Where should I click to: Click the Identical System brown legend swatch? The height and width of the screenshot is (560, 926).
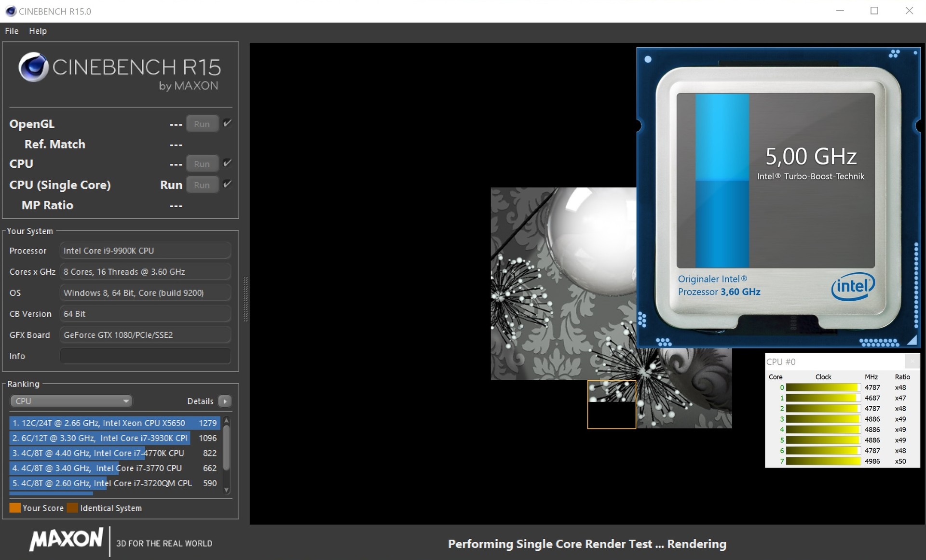pyautogui.click(x=72, y=508)
